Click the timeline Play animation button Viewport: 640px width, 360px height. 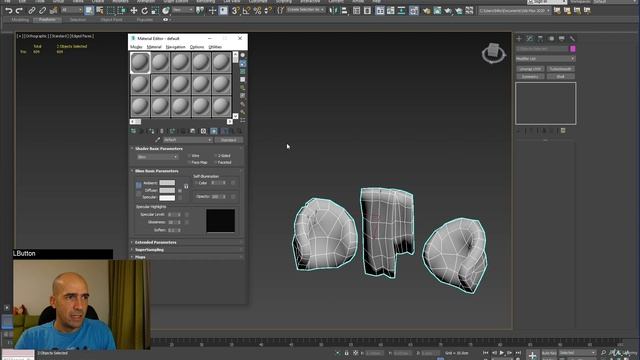(502, 353)
